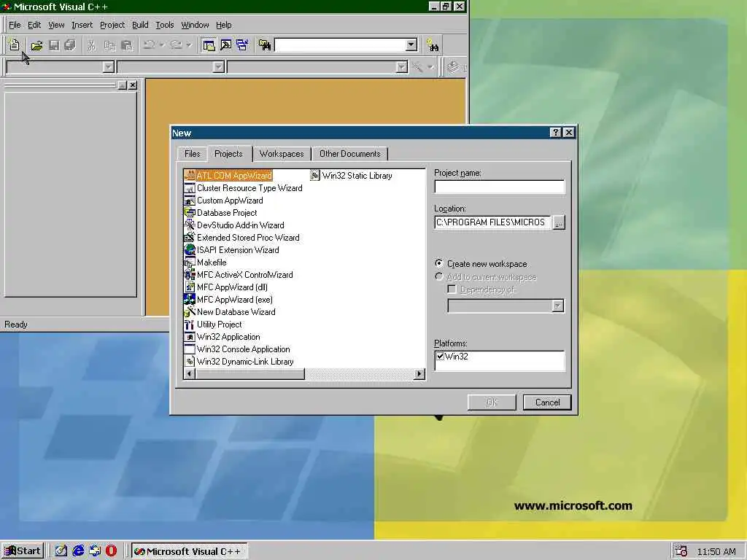
Task: Select New Database Wizard
Action: point(230,312)
